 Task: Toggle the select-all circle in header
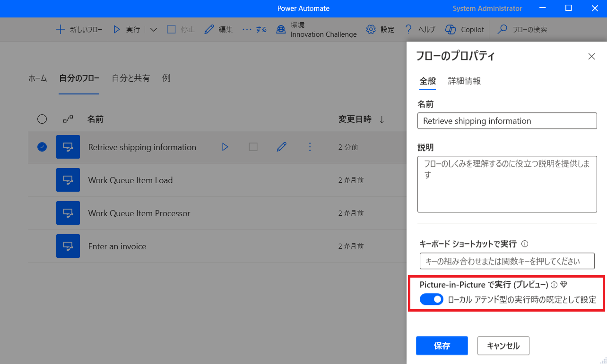[x=42, y=119]
